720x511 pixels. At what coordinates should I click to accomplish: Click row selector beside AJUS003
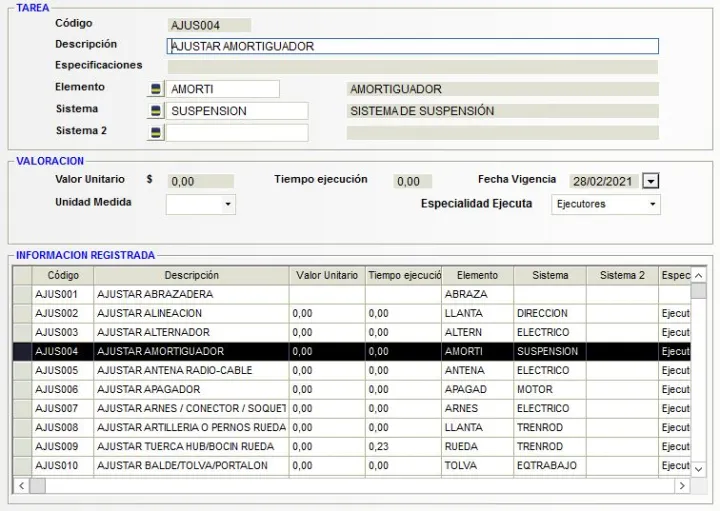tap(22, 332)
